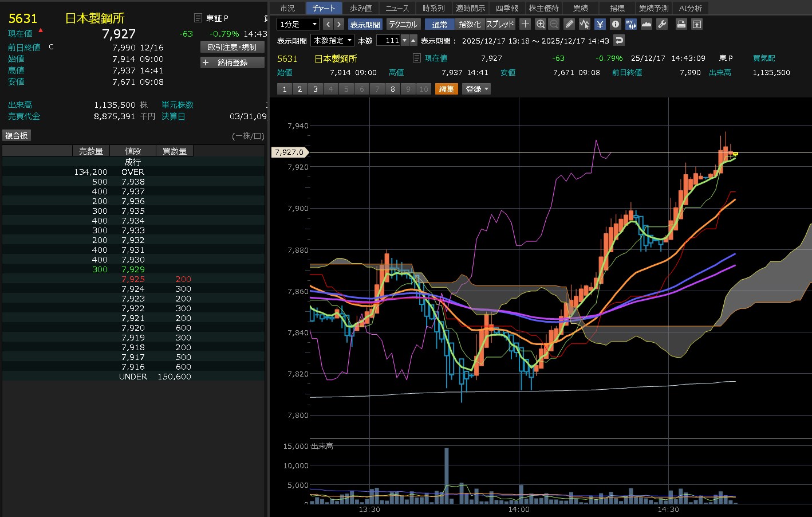The image size is (812, 517).
Task: Click the 銘柄登録 button
Action: point(232,62)
